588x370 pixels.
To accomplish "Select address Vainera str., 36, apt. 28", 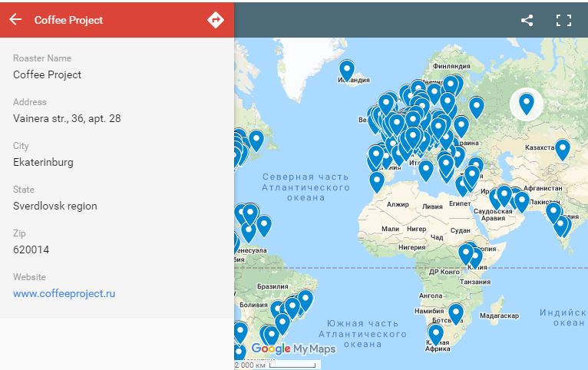I will pos(67,118).
